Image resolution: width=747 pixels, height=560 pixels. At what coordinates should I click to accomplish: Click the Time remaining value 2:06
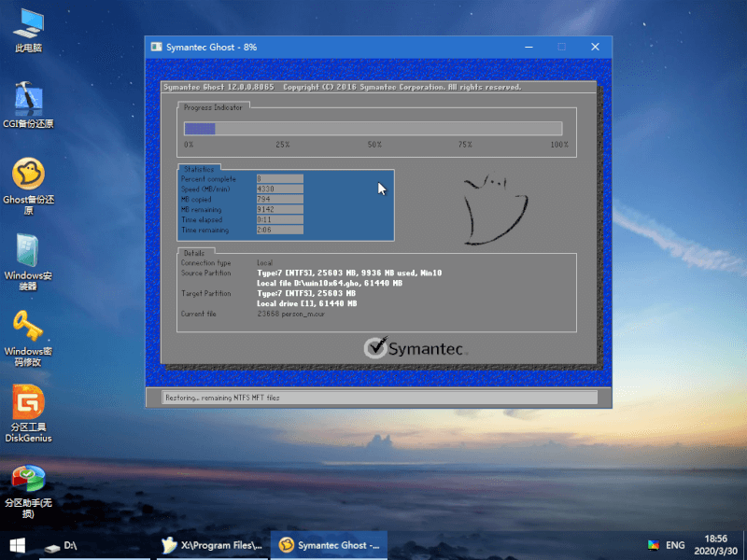(x=279, y=230)
